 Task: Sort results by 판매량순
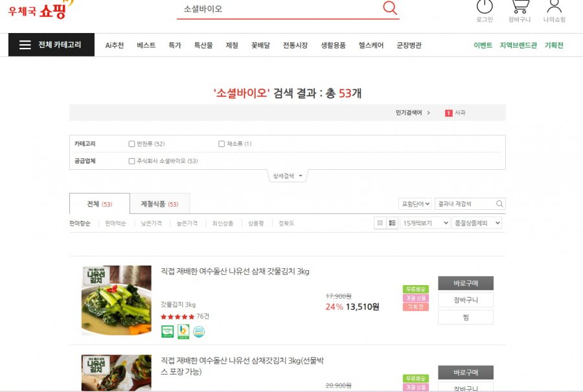coord(80,224)
